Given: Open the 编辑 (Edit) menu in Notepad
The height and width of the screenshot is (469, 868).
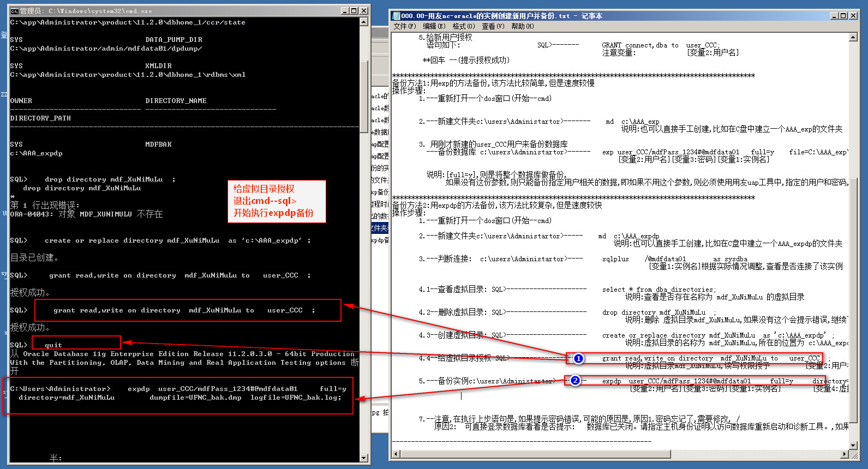Looking at the screenshot, I should tap(434, 26).
